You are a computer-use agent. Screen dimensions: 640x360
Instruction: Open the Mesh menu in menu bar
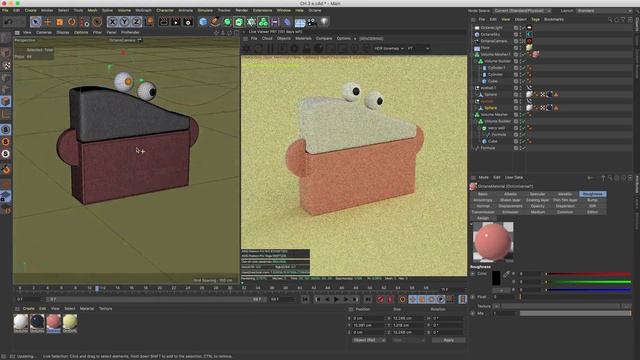[x=93, y=10]
